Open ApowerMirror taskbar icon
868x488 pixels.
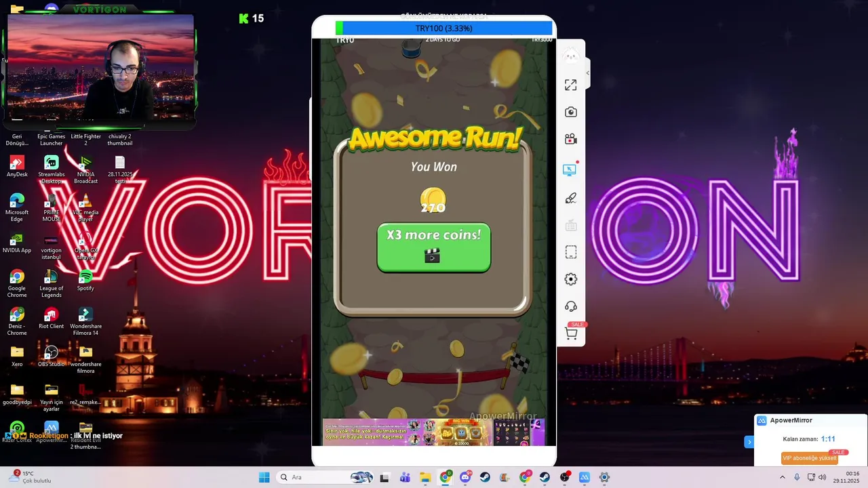[x=585, y=477]
